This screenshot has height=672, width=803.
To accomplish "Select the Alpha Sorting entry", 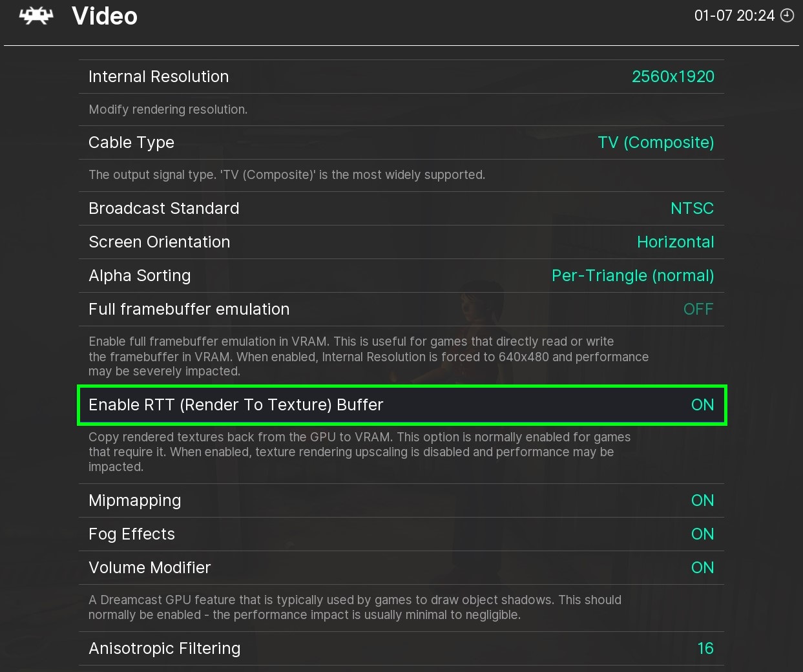I will 140,276.
